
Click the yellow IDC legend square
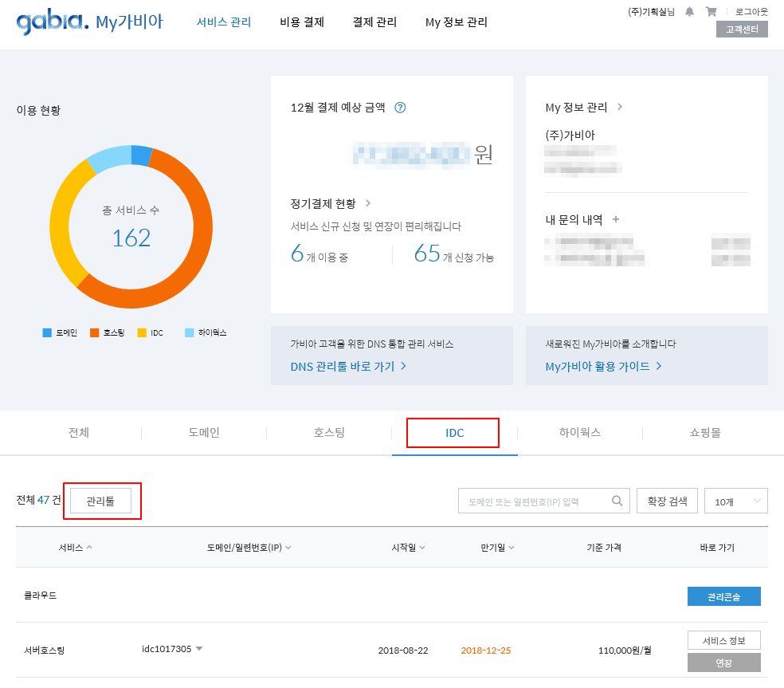[142, 332]
